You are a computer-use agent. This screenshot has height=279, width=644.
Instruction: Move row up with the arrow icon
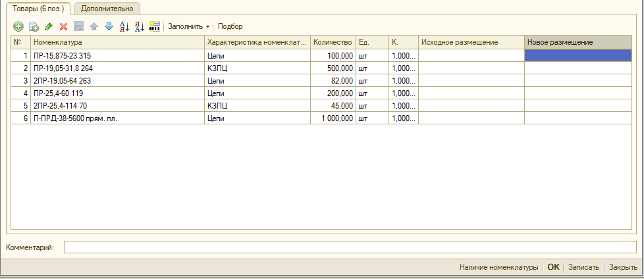pos(94,27)
